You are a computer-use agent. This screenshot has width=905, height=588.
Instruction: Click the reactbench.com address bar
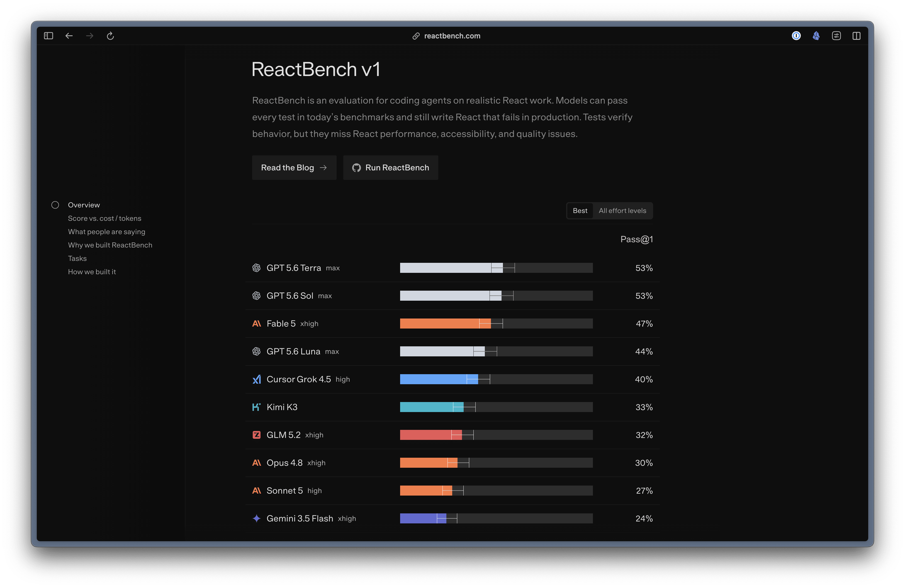[446, 36]
